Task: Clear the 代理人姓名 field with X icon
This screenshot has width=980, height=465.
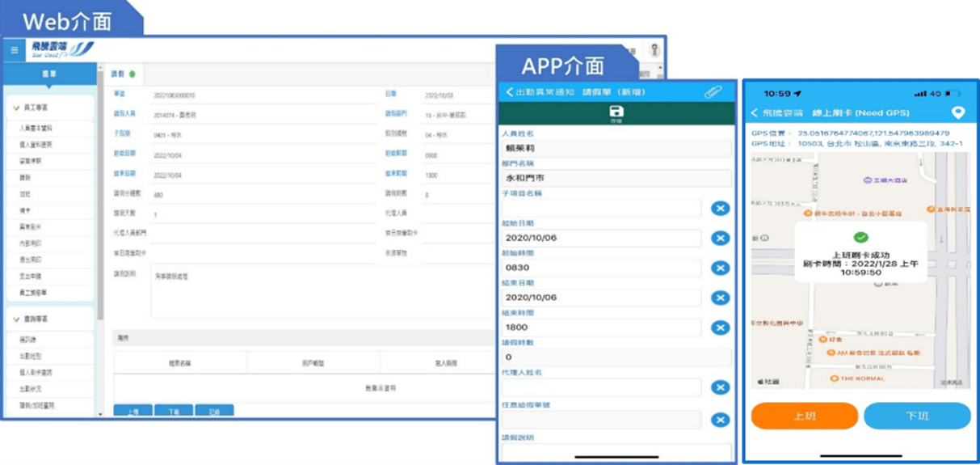Action: [720, 387]
